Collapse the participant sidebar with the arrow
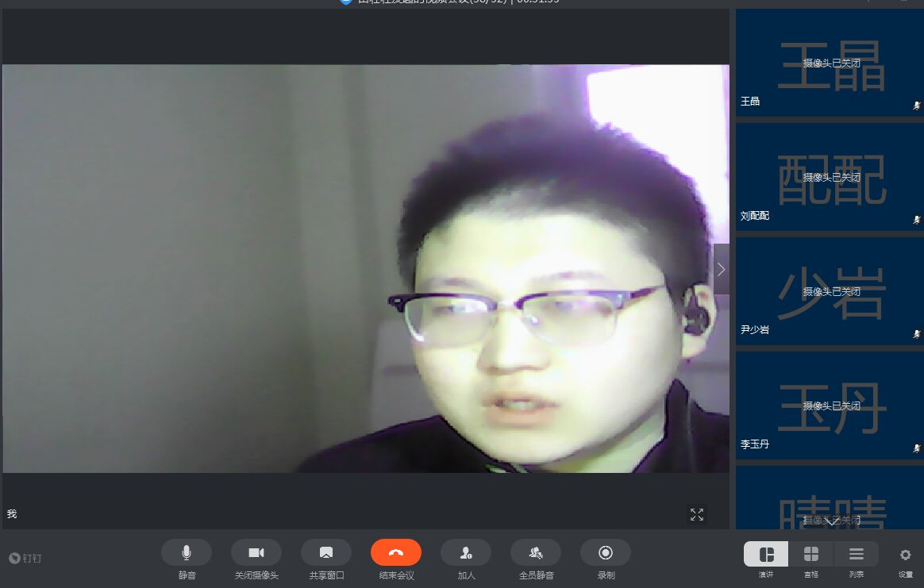This screenshot has height=588, width=924. 721,269
